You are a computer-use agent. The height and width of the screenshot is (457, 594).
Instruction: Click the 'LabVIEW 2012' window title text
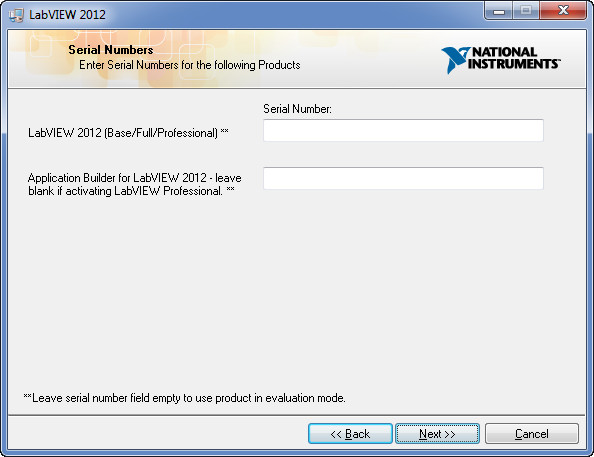point(67,15)
